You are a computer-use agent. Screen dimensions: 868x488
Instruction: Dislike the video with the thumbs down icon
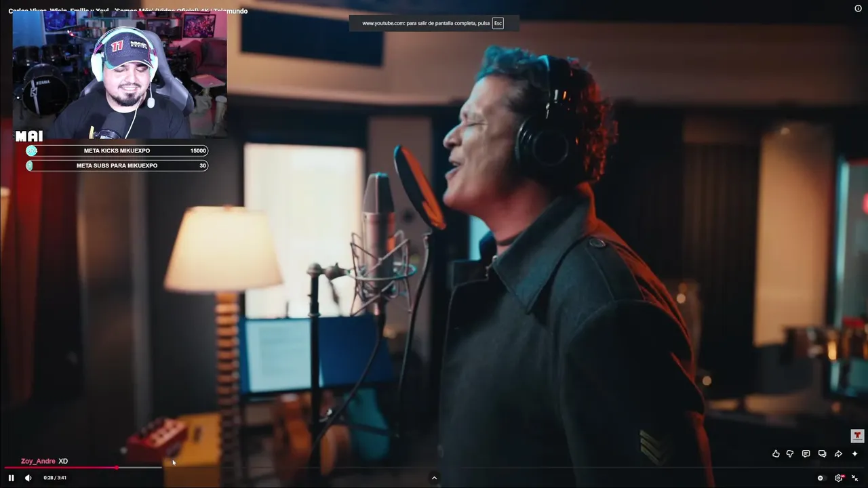(790, 453)
